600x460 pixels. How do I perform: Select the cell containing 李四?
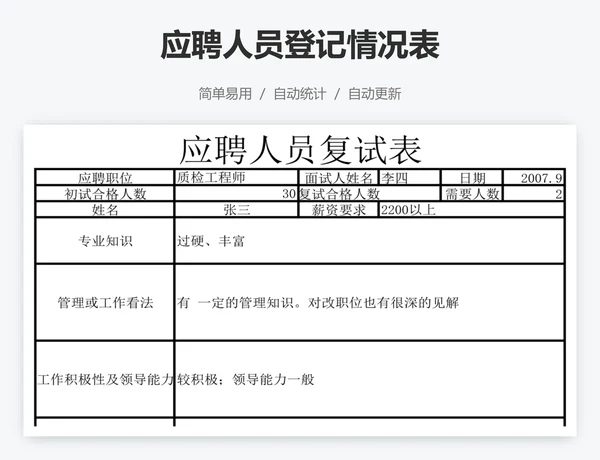pos(409,178)
